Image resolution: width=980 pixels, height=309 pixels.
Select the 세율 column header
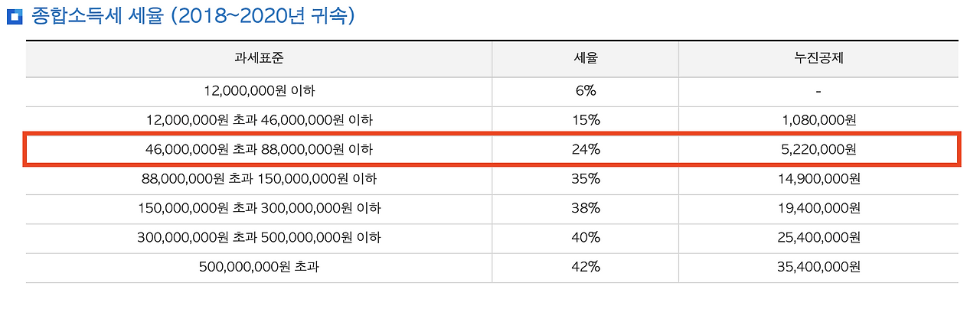(585, 58)
